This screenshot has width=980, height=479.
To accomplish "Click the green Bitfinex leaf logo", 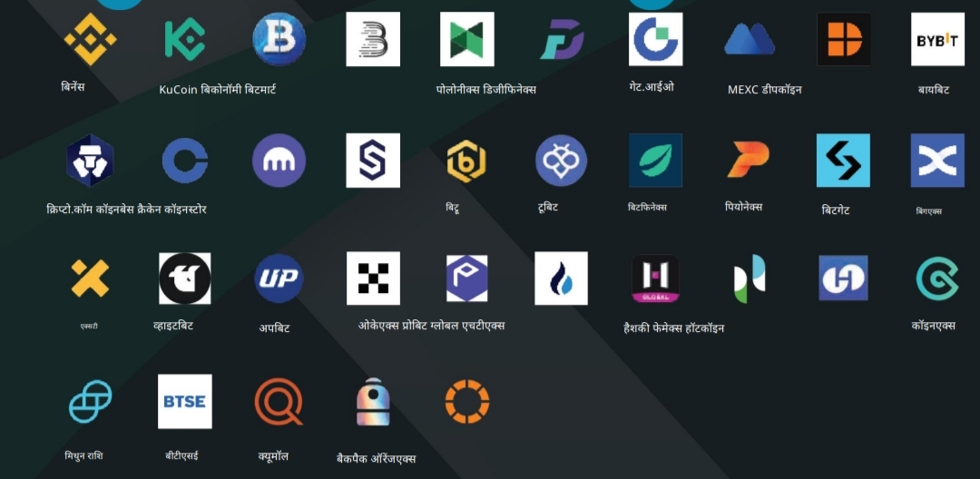I will 655,161.
